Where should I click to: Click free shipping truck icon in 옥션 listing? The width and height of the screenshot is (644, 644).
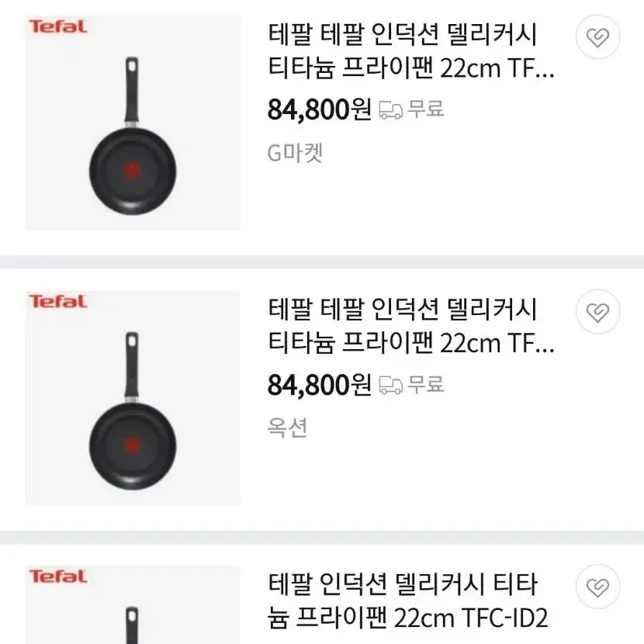click(390, 386)
